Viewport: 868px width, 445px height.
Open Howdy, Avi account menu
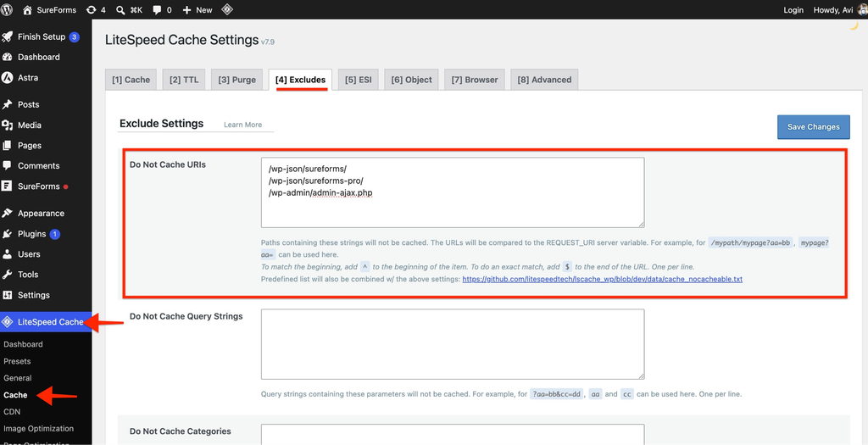click(x=839, y=9)
